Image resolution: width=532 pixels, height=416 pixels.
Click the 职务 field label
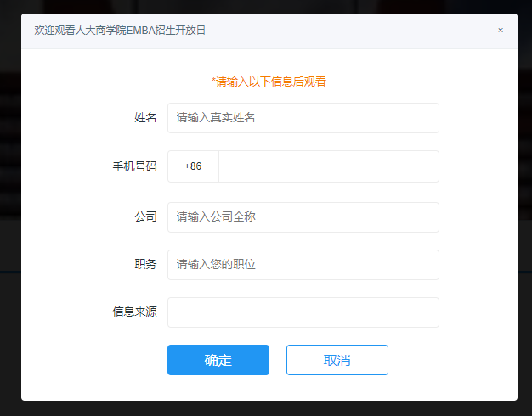tap(145, 265)
